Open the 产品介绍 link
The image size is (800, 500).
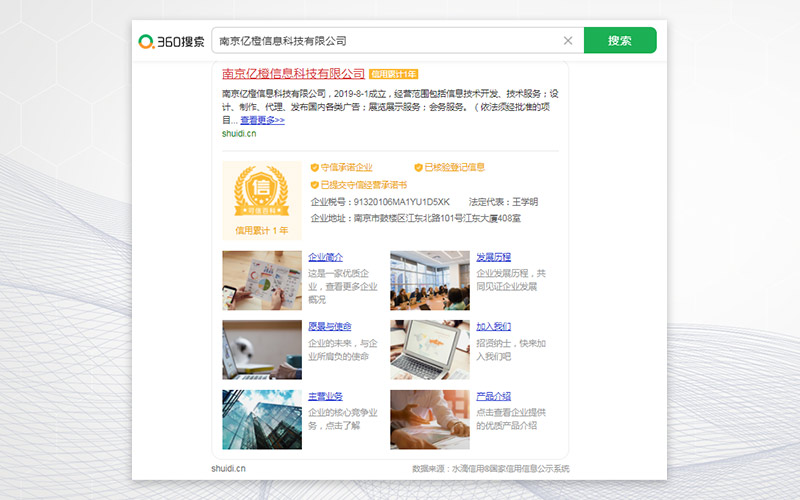[493, 396]
